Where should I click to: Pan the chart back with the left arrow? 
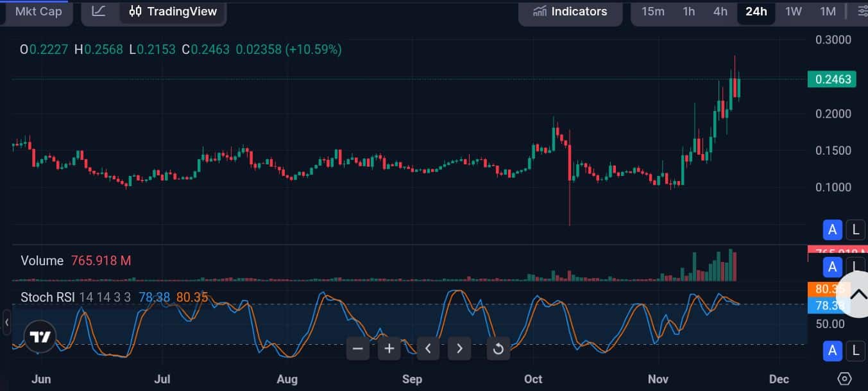428,348
